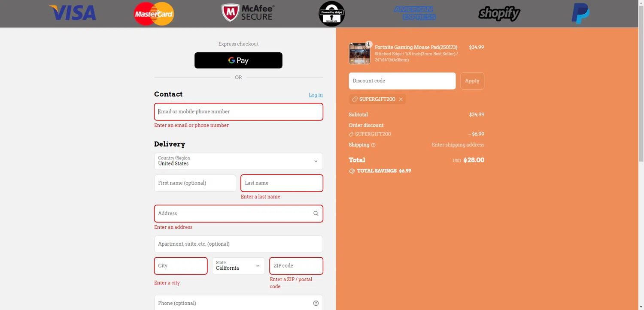Viewport: 644px width, 310px height.
Task: Click the tag icon on SUPERGIFT200 chip
Action: tap(355, 99)
